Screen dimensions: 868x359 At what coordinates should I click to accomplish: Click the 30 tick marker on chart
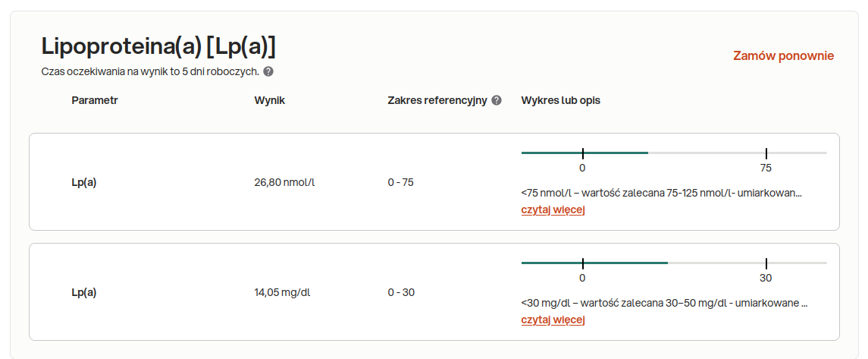(x=766, y=263)
